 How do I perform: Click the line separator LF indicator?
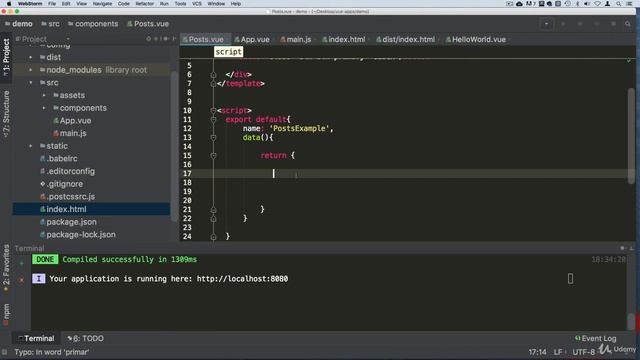point(558,352)
